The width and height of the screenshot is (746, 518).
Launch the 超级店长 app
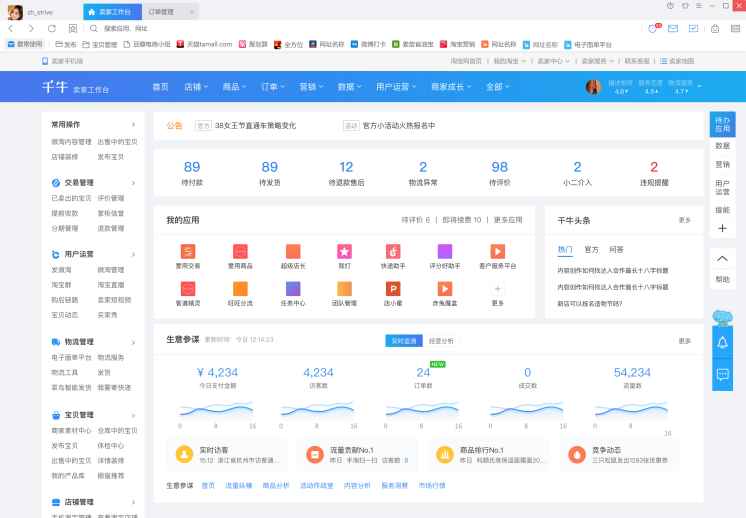point(293,251)
